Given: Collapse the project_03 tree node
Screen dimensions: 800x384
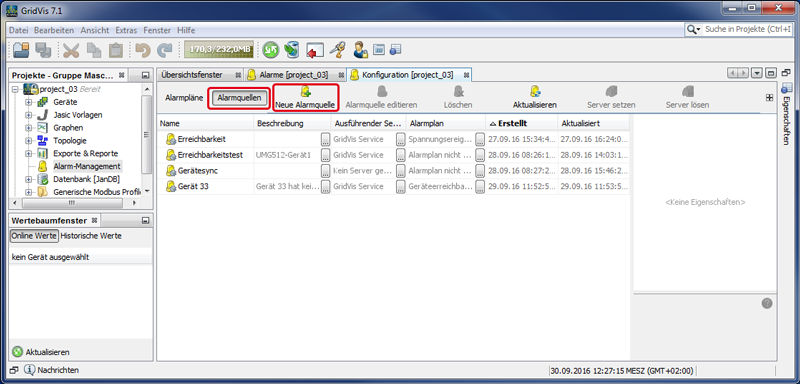Looking at the screenshot, I should point(16,89).
